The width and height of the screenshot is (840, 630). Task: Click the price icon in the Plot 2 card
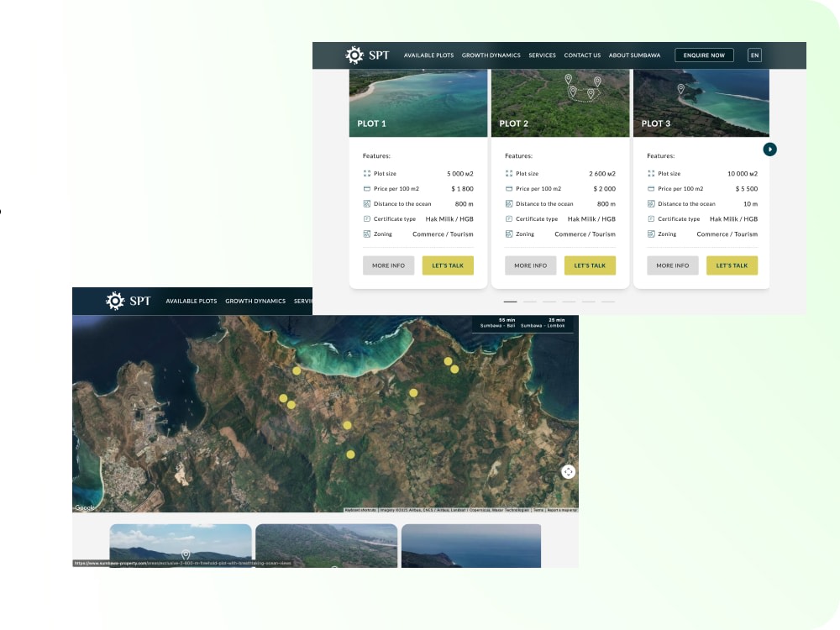click(509, 188)
